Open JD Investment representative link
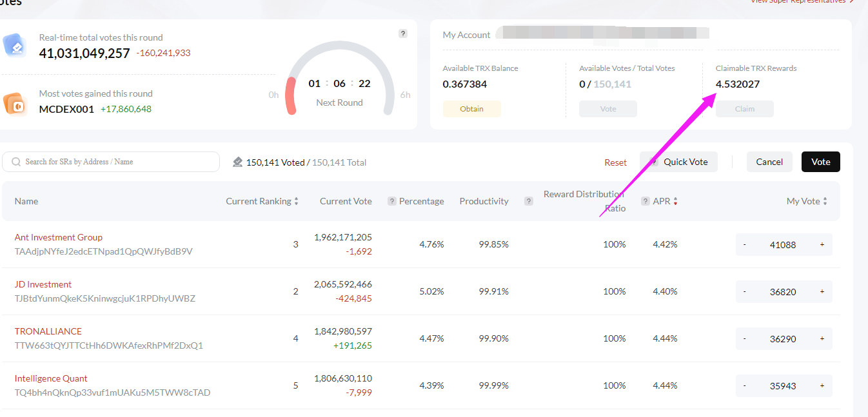This screenshot has height=417, width=868. tap(43, 284)
